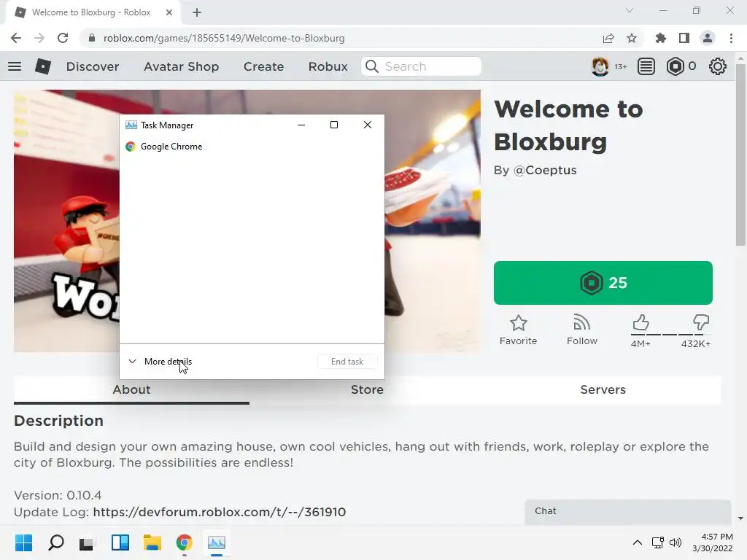Dislike the game with thumbs down
This screenshot has height=560, width=747.
tap(701, 323)
